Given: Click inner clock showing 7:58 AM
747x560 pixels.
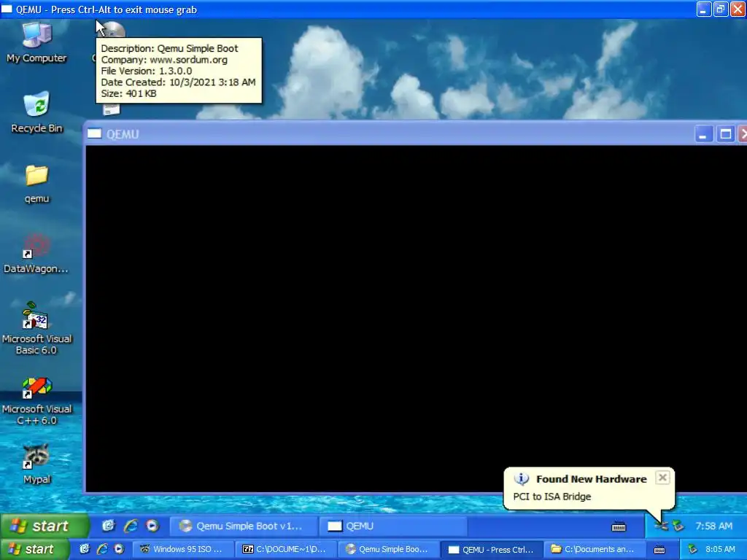Looking at the screenshot, I should 713,526.
